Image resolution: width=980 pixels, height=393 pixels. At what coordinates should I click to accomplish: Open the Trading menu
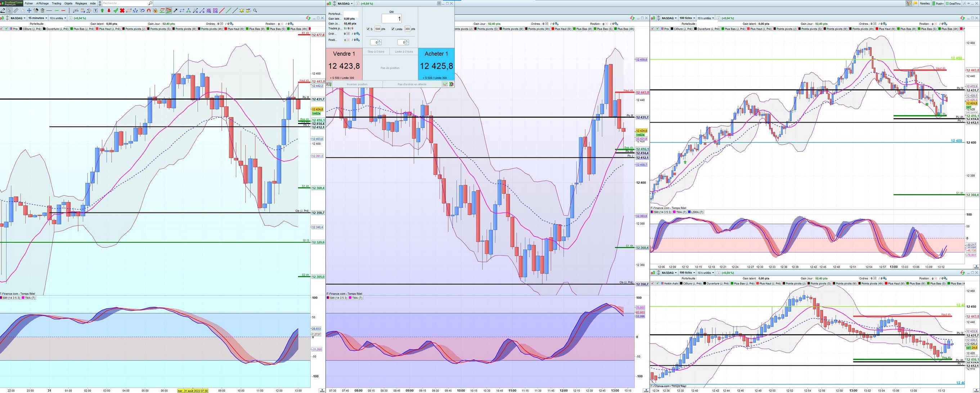coord(56,4)
